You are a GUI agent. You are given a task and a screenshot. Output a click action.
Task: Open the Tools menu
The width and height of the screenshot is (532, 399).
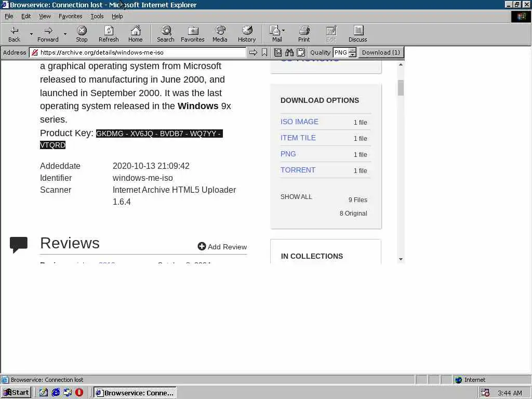click(97, 16)
